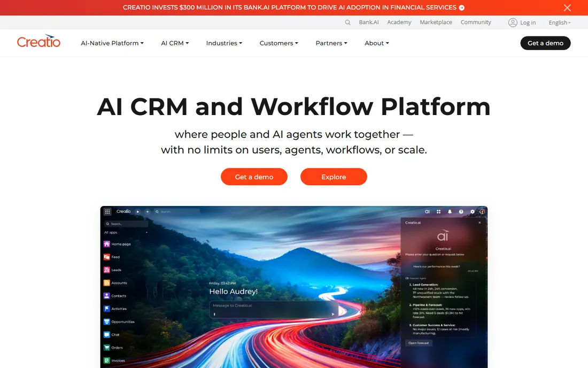The width and height of the screenshot is (588, 368).
Task: Open the Marketplace link
Action: pyautogui.click(x=436, y=22)
